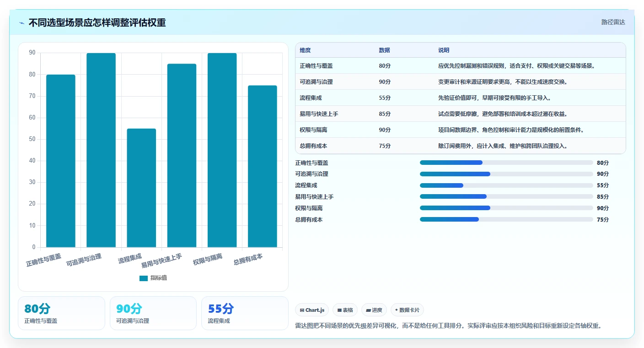The height and width of the screenshot is (348, 644).
Task: Open the Chart.js tag
Action: [312, 310]
